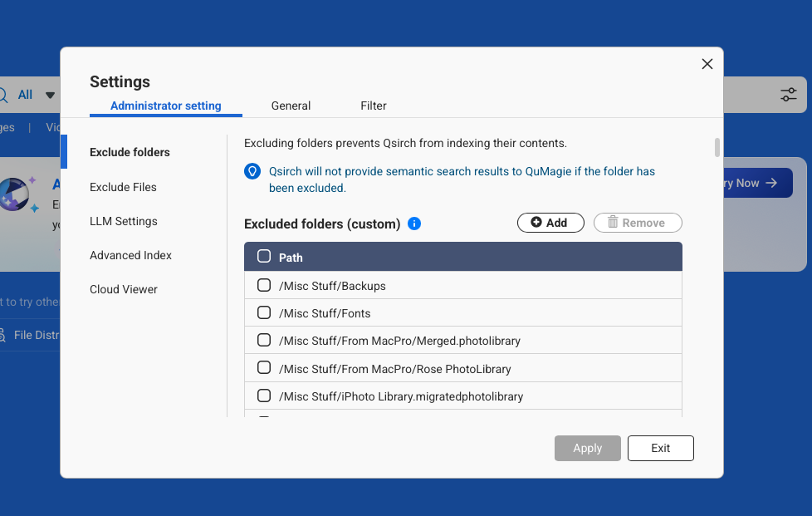
Task: Click the /Misc Stuff/Fonts path text
Action: (325, 313)
